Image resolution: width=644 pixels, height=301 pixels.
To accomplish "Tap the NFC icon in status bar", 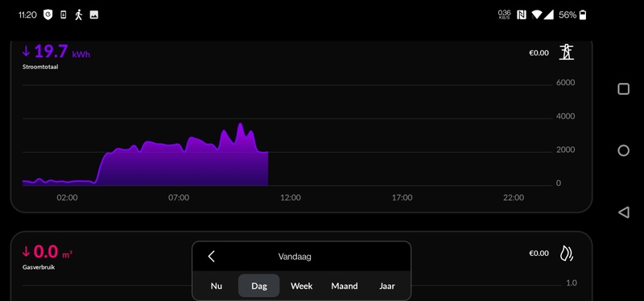I will [x=521, y=15].
